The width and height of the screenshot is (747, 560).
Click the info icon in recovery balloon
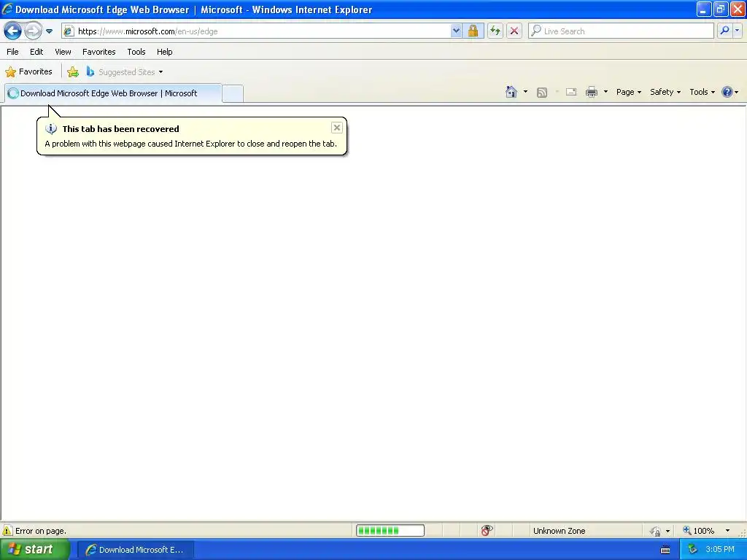click(x=51, y=128)
